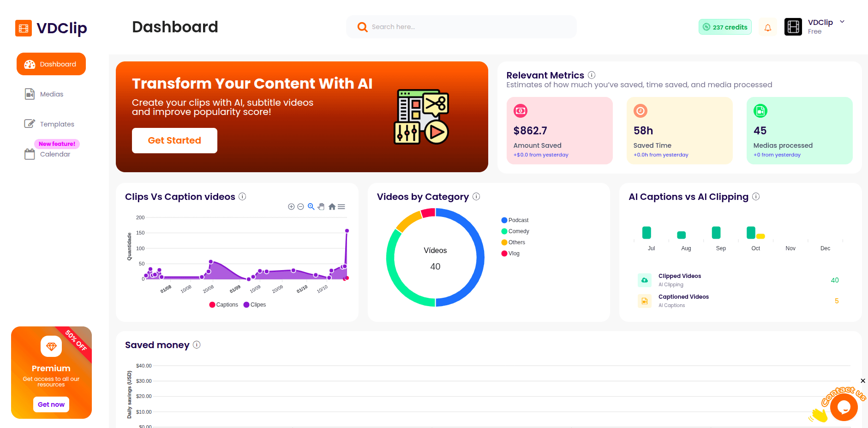Click Get now on the Premium offer
Screen dimensions: 868x428
click(x=51, y=404)
